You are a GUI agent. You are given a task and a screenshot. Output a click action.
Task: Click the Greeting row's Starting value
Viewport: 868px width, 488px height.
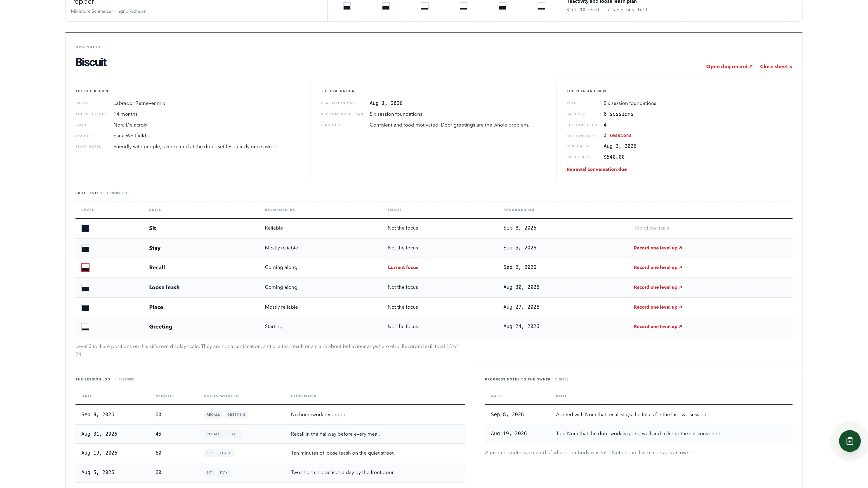pyautogui.click(x=274, y=327)
